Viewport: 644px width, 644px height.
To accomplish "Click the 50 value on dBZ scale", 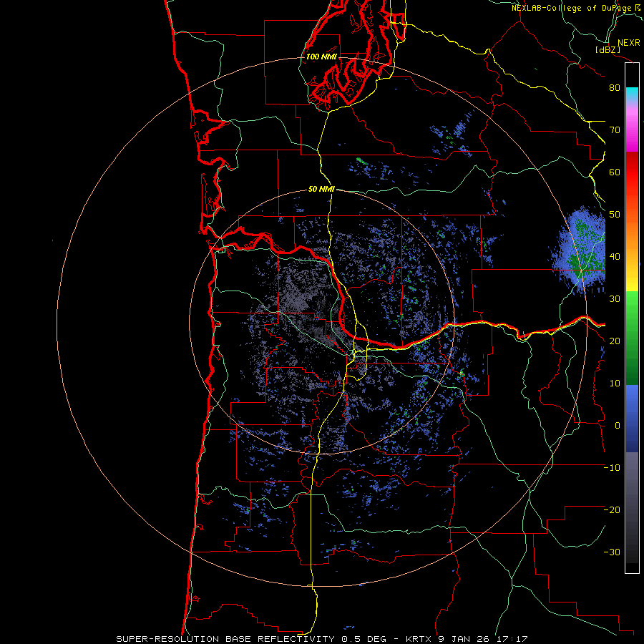I will (x=615, y=215).
